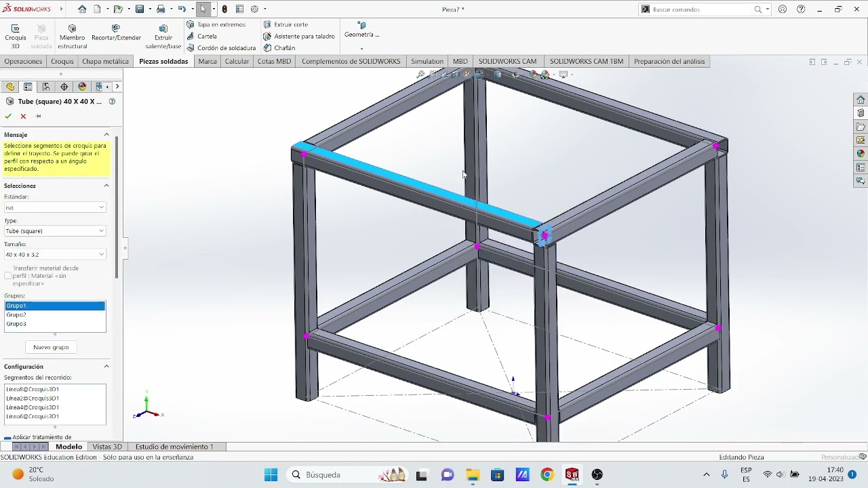The height and width of the screenshot is (488, 868).
Task: Click the Print icon
Action: point(161,9)
